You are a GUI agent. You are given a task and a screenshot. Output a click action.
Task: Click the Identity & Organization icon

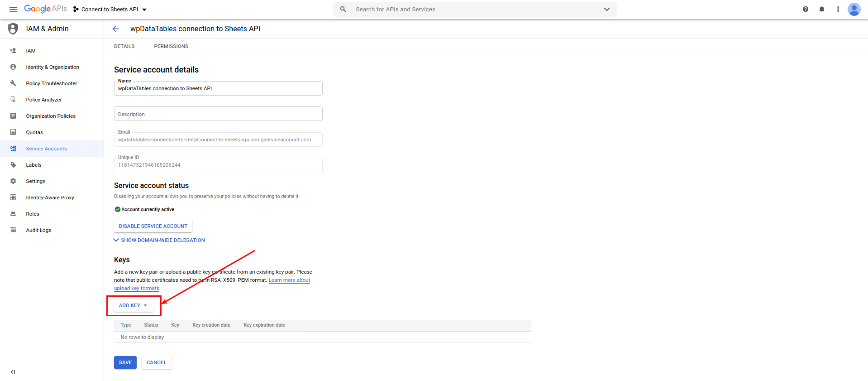coord(13,67)
